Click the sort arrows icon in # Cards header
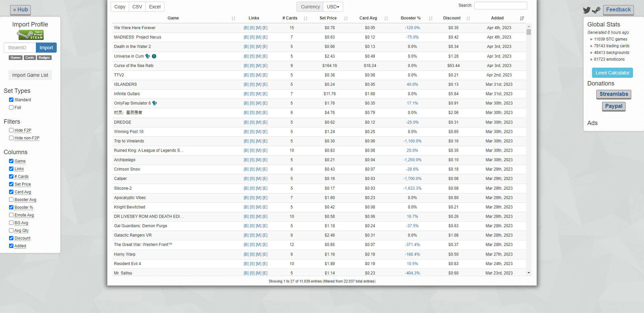This screenshot has width=644, height=313. click(306, 18)
